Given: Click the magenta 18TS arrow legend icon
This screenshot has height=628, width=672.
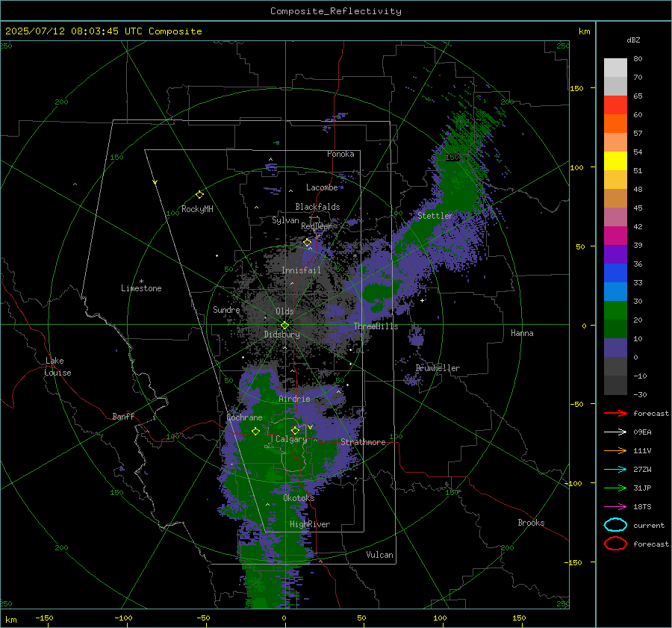Looking at the screenshot, I should tap(615, 507).
